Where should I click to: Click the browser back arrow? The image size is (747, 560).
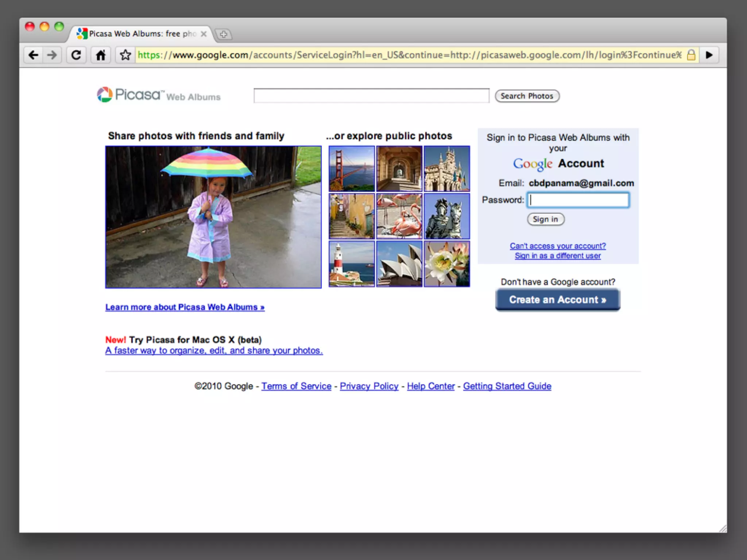tap(34, 55)
